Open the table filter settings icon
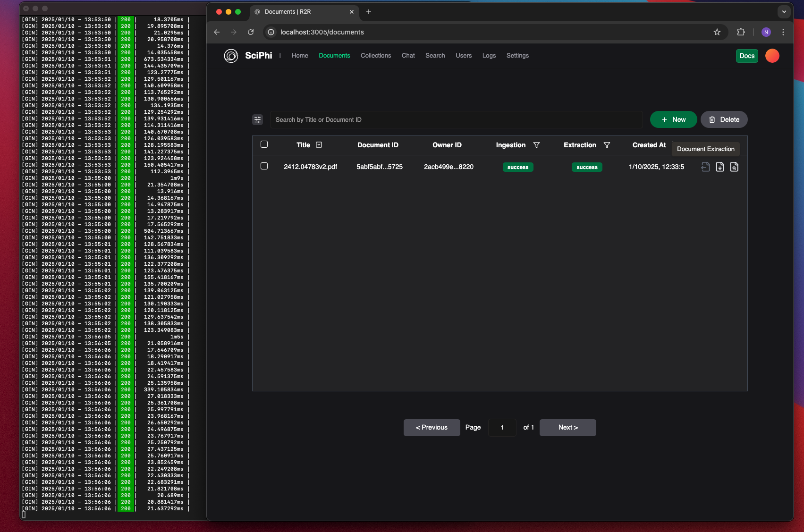Screen dimensions: 804x532 257,120
